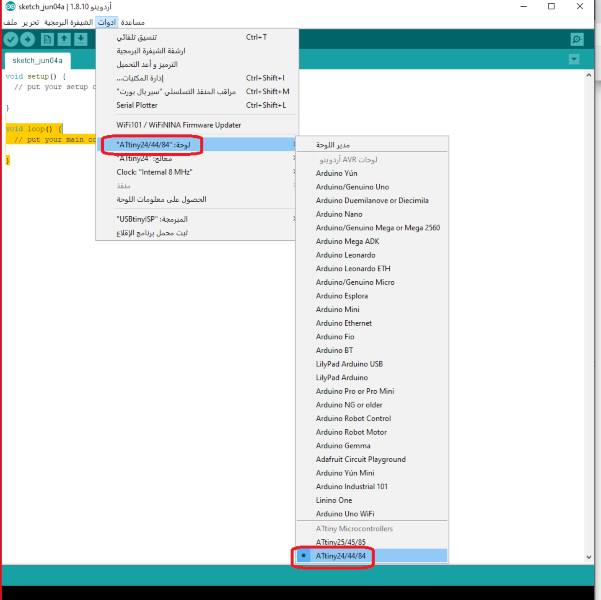This screenshot has height=600, width=601.
Task: Select Arduino Nano board
Action: click(372, 214)
